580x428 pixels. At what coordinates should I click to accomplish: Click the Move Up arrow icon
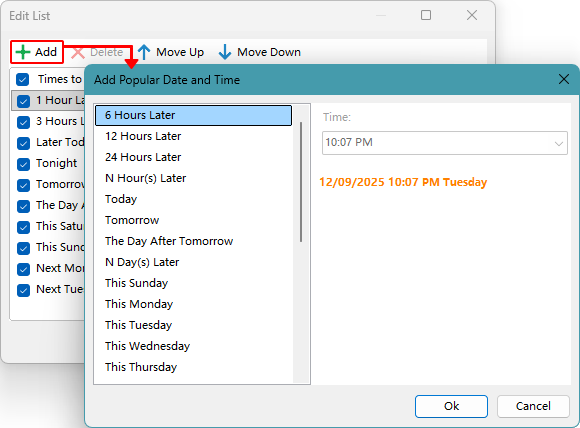(x=144, y=52)
